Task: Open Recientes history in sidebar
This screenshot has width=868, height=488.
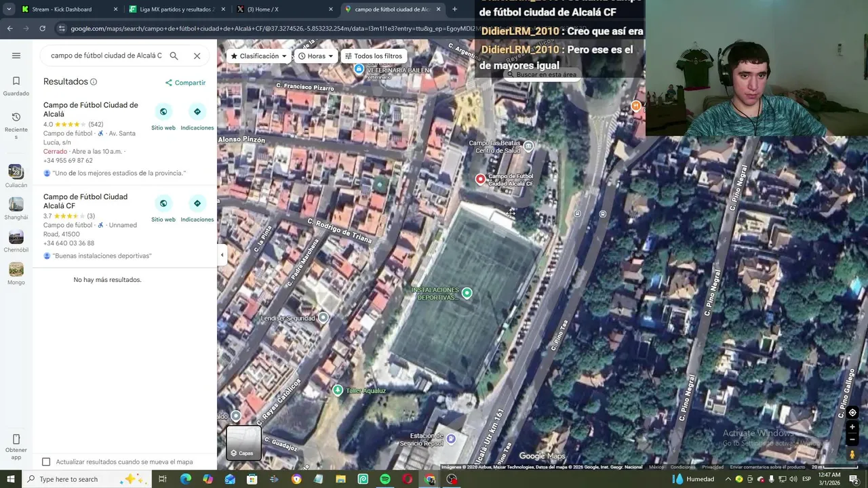Action: coord(16,126)
